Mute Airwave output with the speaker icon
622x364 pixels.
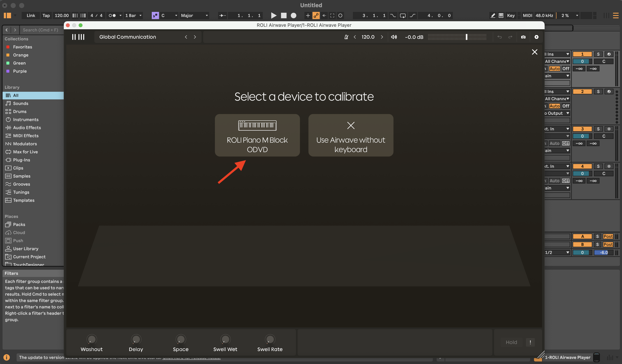(394, 37)
